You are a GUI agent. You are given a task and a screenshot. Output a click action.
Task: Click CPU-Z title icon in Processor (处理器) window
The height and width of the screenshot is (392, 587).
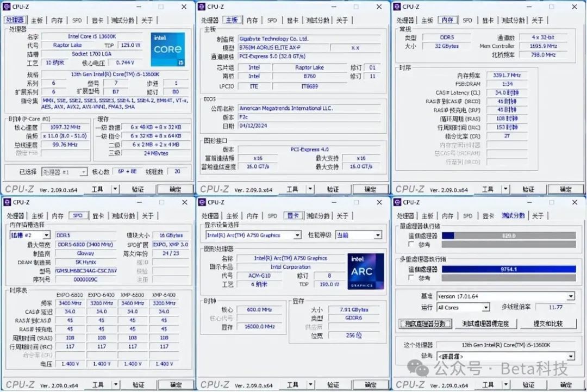pos(7,7)
